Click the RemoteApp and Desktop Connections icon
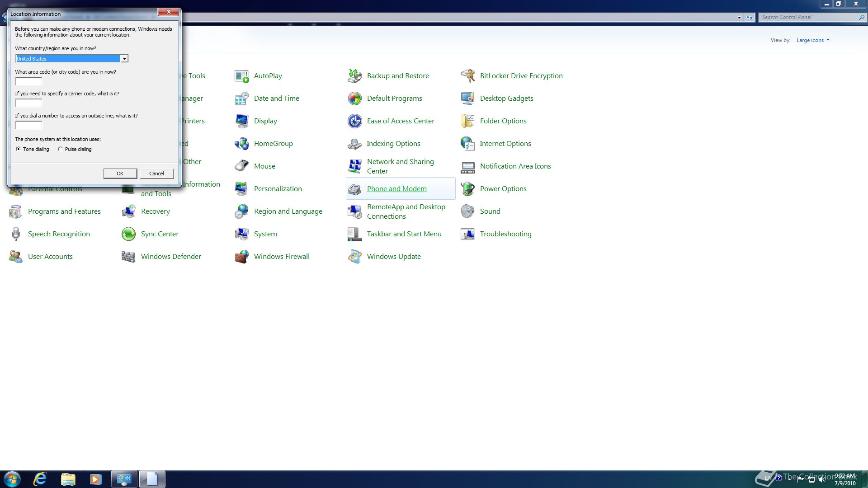This screenshot has height=488, width=868. point(354,211)
